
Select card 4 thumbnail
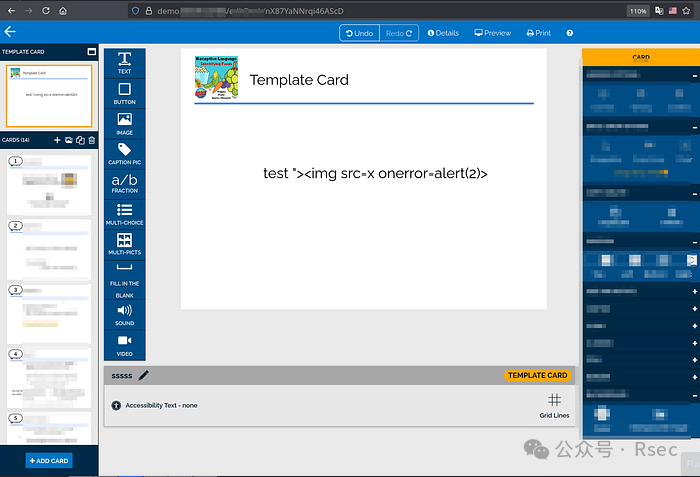point(49,378)
